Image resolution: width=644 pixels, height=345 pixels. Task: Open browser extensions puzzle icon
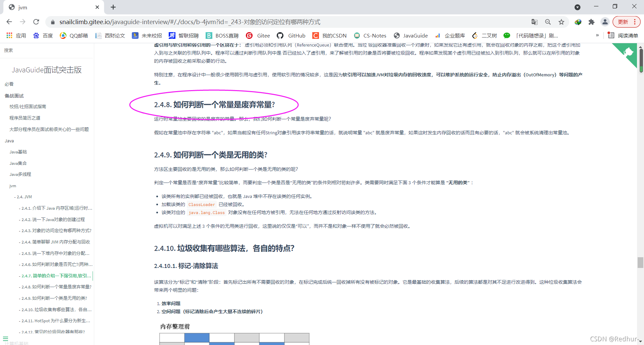(x=591, y=22)
